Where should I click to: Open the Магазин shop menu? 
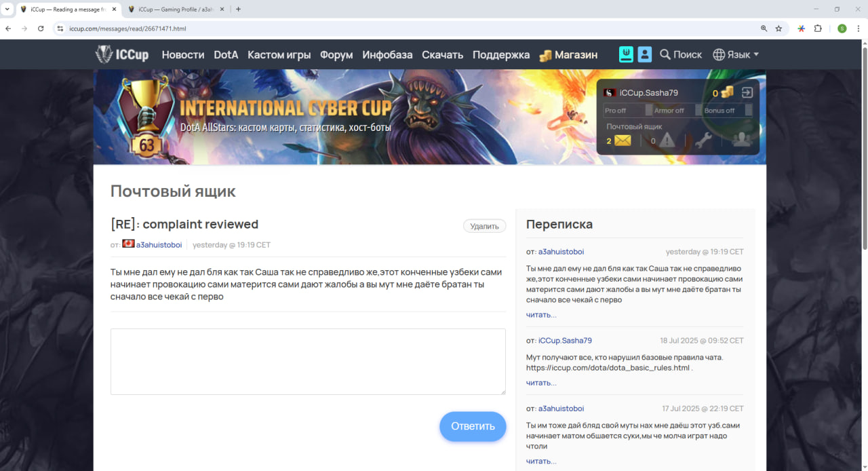click(568, 54)
